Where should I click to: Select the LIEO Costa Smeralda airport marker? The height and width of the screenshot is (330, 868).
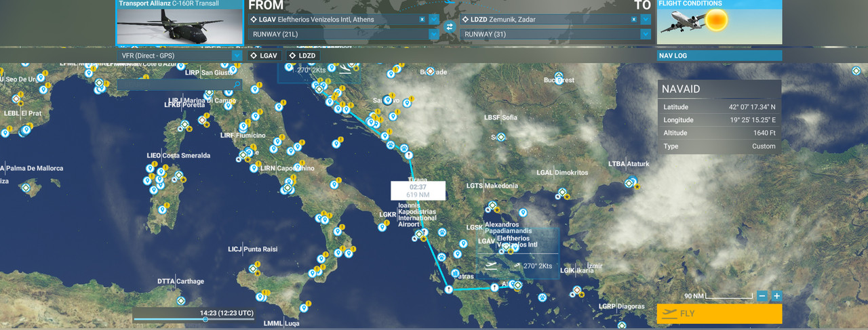tap(178, 175)
